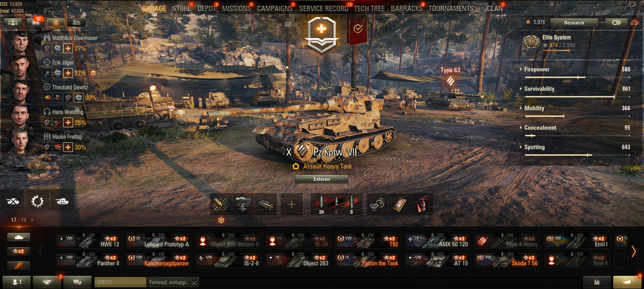Open the binocular optics equipment slot
This screenshot has width=644, height=289.
click(x=243, y=204)
